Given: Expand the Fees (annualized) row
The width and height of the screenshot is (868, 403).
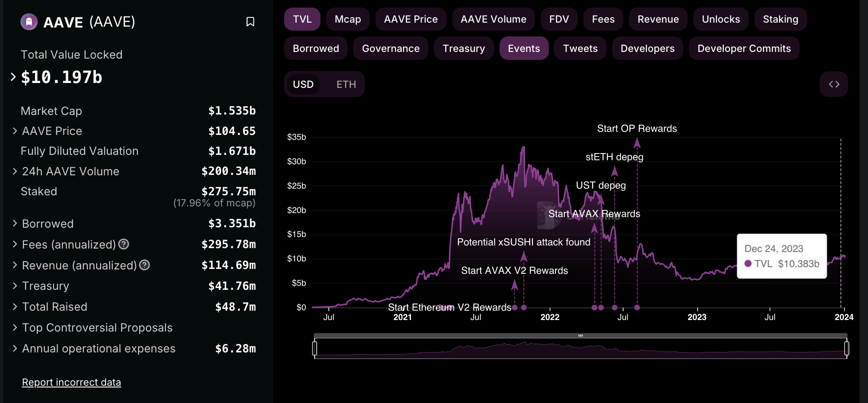Looking at the screenshot, I should click(15, 244).
